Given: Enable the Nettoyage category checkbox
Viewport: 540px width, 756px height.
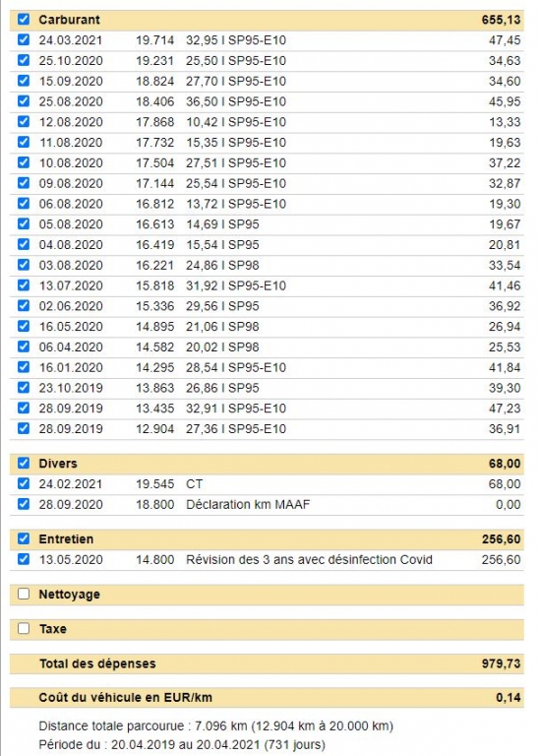Looking at the screenshot, I should (x=24, y=594).
